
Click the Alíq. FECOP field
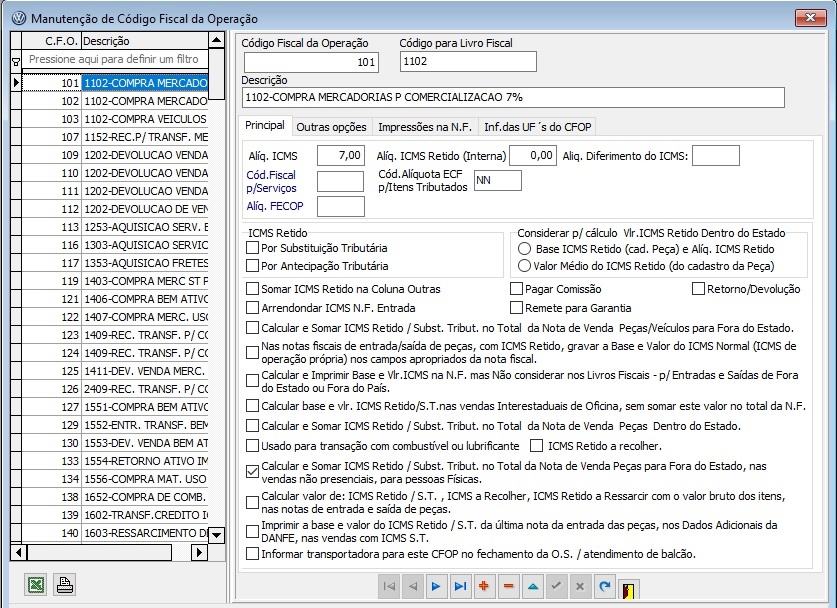tap(341, 207)
